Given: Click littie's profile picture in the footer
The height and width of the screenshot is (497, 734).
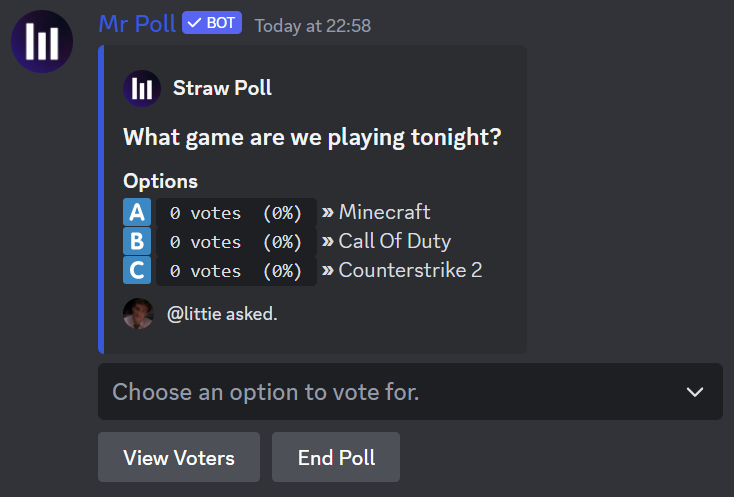Looking at the screenshot, I should coord(138,314).
